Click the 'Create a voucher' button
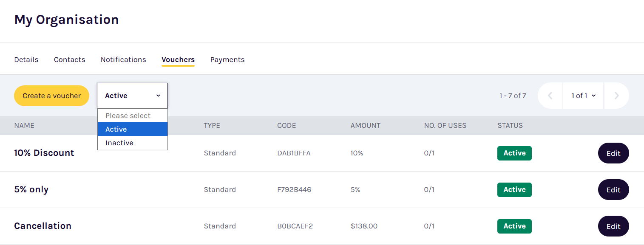Viewport: 644px width, 245px height. [51, 96]
